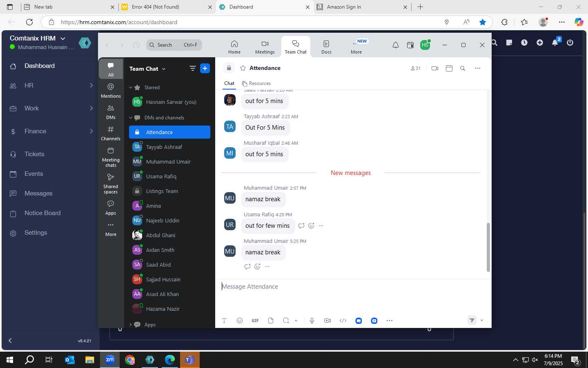Open the Listings Team channel

[x=169, y=191]
